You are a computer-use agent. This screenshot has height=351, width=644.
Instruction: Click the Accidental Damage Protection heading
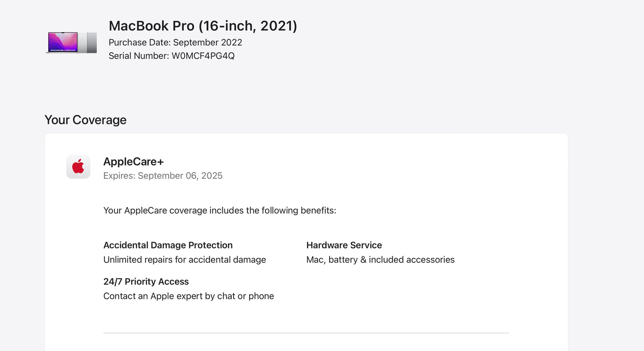(x=168, y=245)
